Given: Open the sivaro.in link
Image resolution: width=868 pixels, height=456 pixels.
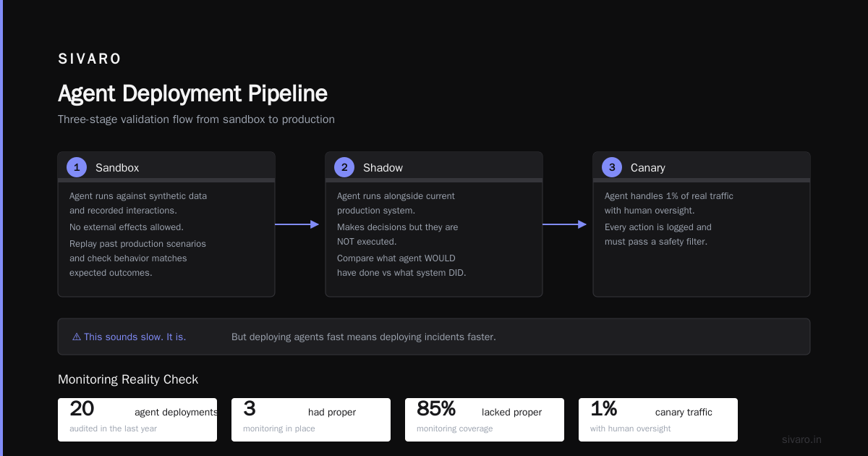Looking at the screenshot, I should [x=801, y=439].
